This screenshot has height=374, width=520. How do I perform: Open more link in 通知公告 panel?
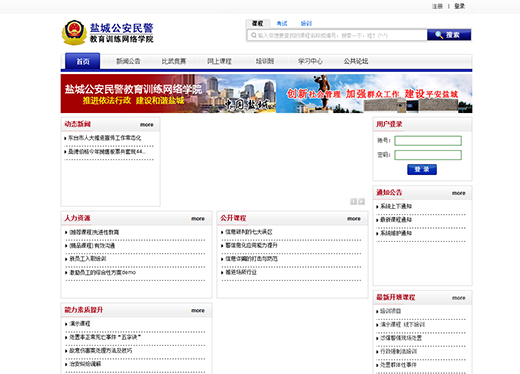click(459, 193)
